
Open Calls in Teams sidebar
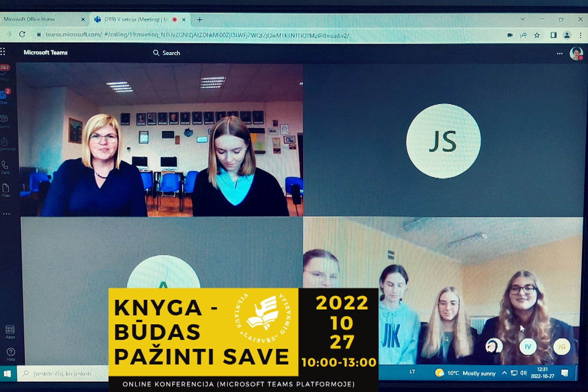coord(5,167)
